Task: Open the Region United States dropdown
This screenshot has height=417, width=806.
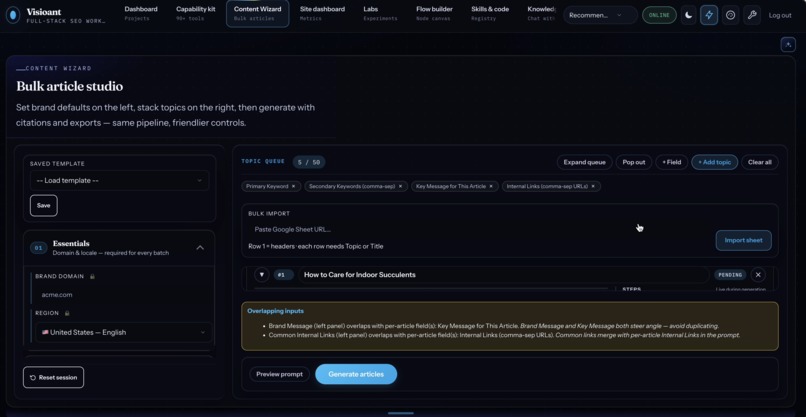Action: click(x=123, y=332)
